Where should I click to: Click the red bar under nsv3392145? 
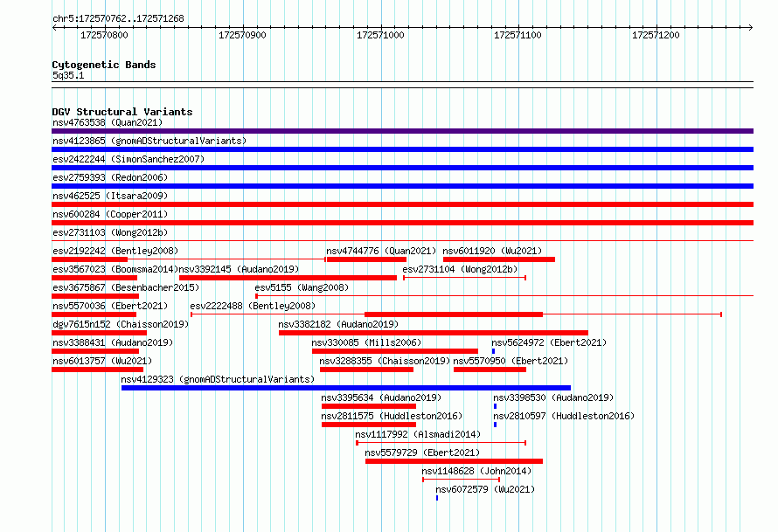click(x=288, y=278)
